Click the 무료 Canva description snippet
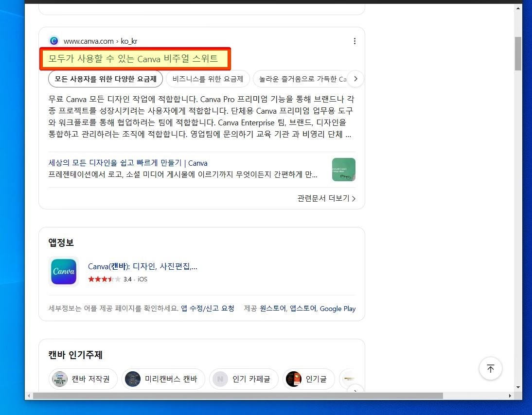Viewport: 532px width, 415px height. click(x=201, y=117)
